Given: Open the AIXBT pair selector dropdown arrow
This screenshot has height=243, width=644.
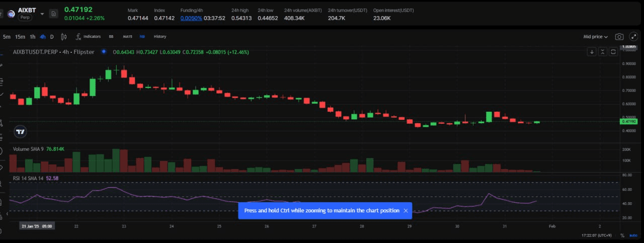Looking at the screenshot, I should click(x=42, y=14).
